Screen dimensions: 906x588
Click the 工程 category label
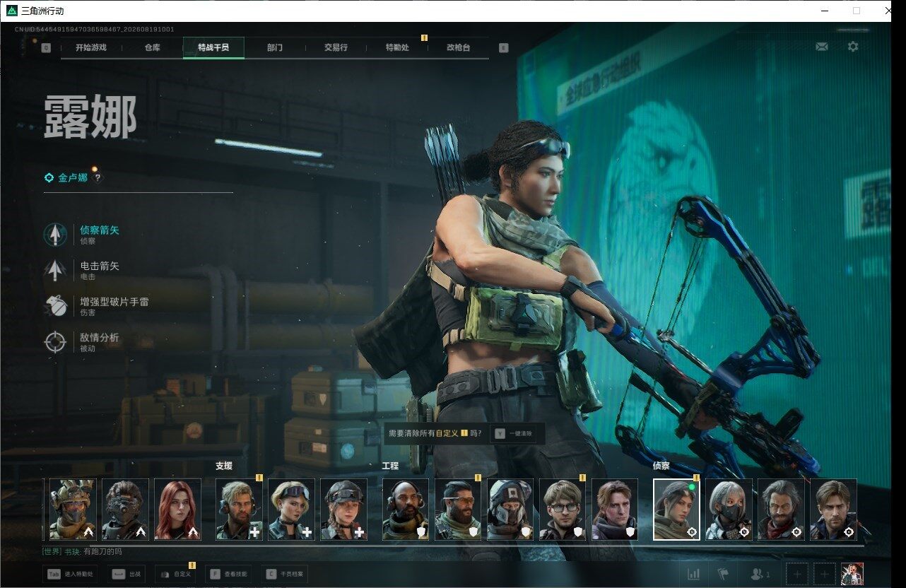coord(391,466)
